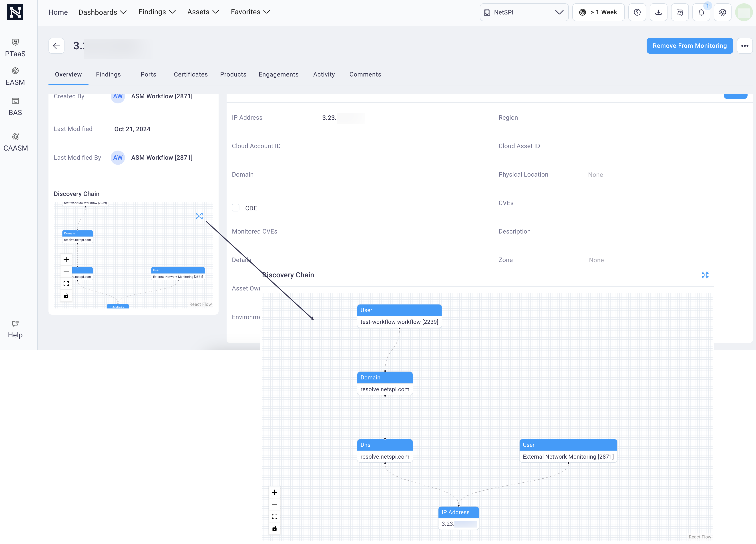The image size is (756, 544).
Task: Zoom in on the small Discovery Chain graph
Action: click(x=66, y=260)
